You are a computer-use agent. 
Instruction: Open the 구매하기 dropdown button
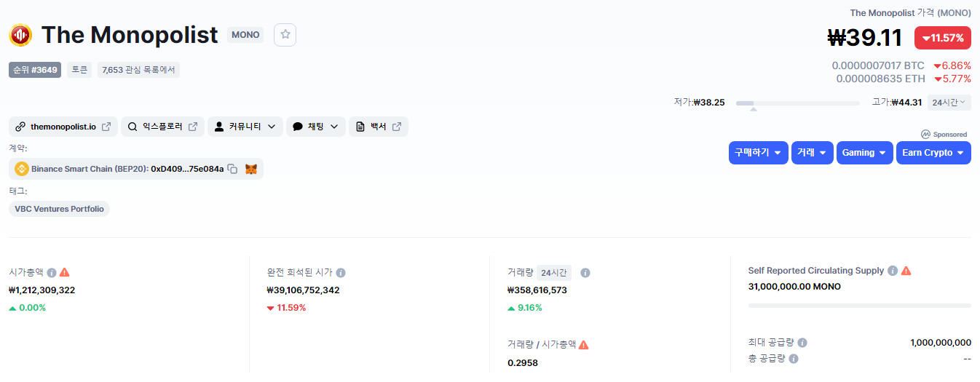pos(759,153)
